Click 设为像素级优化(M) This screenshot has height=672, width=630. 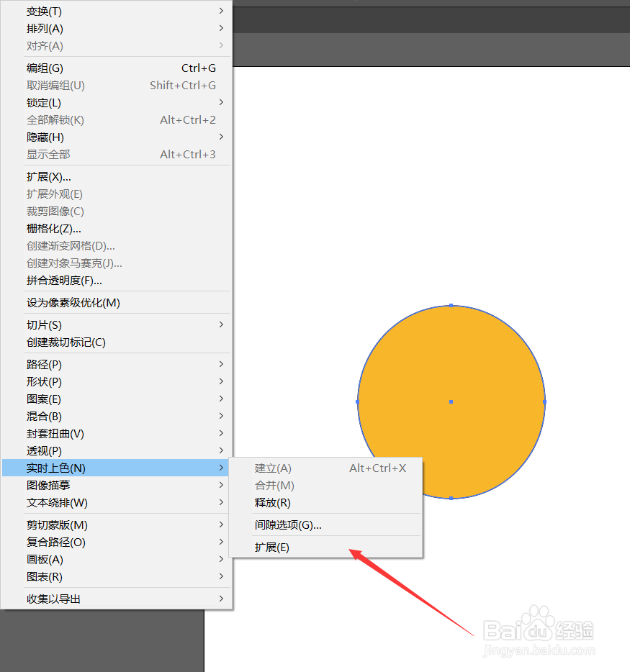click(117, 303)
